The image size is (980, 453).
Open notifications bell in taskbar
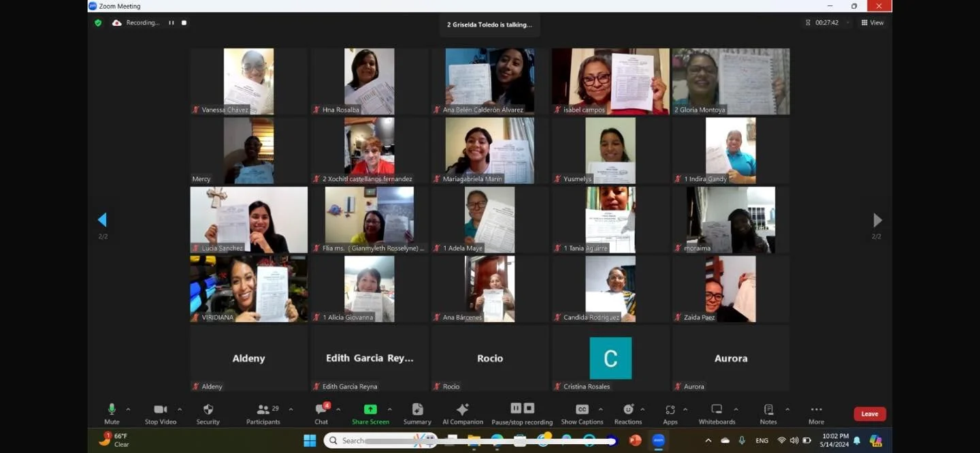tap(857, 441)
